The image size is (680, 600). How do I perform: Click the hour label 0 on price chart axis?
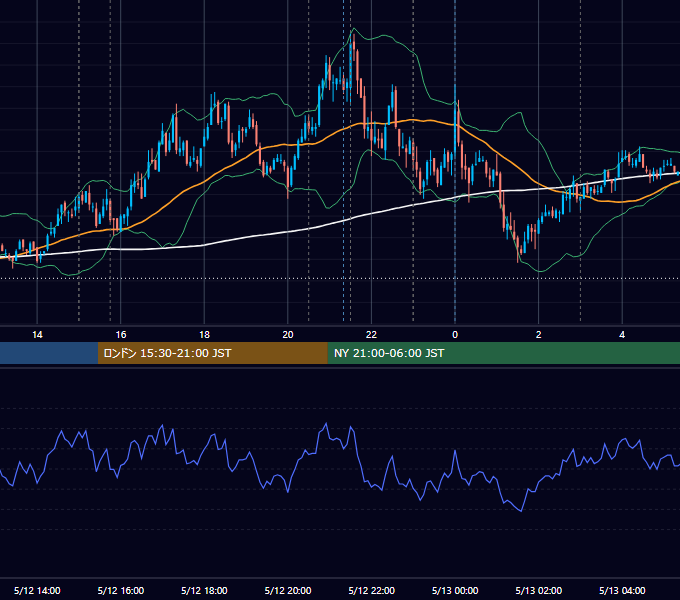(x=455, y=335)
